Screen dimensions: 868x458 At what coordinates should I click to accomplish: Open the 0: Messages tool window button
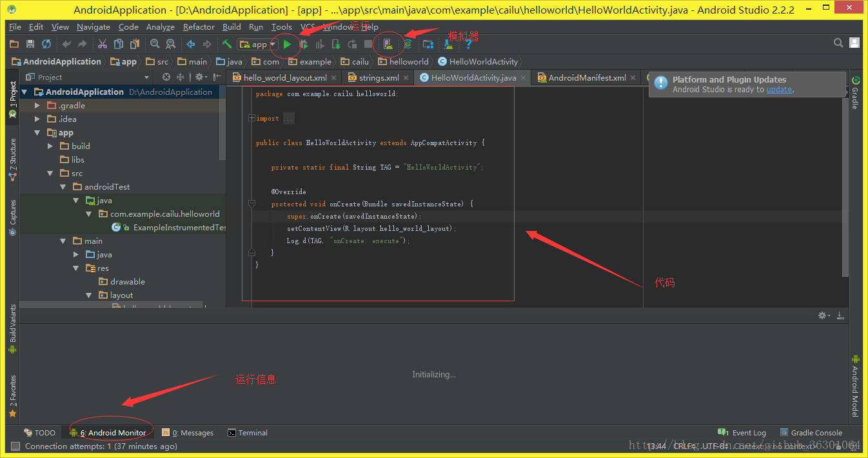(x=188, y=433)
